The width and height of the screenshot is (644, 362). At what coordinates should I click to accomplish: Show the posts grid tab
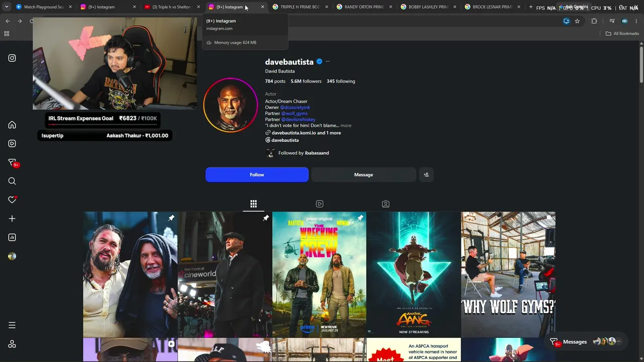254,204
